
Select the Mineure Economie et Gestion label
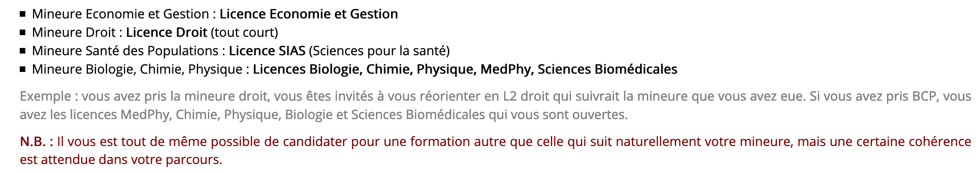pyautogui.click(x=120, y=14)
